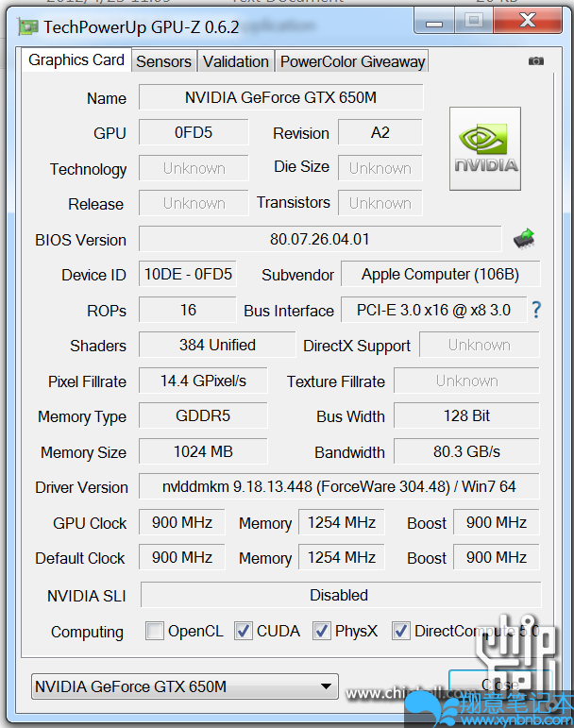Click the Technology Unknown field
Screen dimensions: 574x728
tap(194, 168)
